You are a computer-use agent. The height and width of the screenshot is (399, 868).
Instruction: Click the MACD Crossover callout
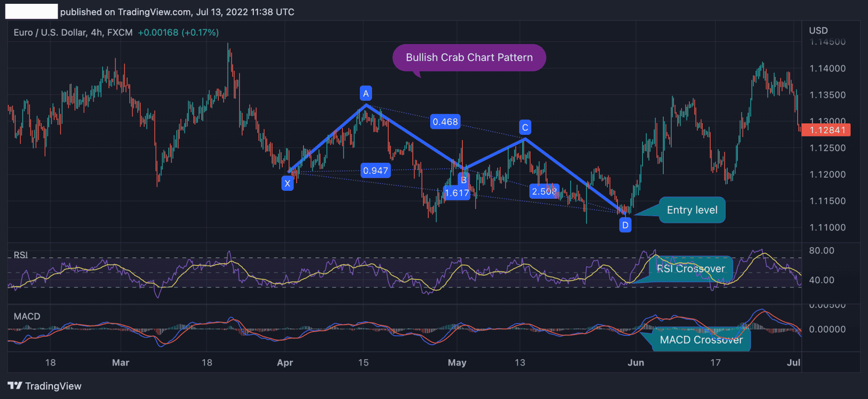702,340
